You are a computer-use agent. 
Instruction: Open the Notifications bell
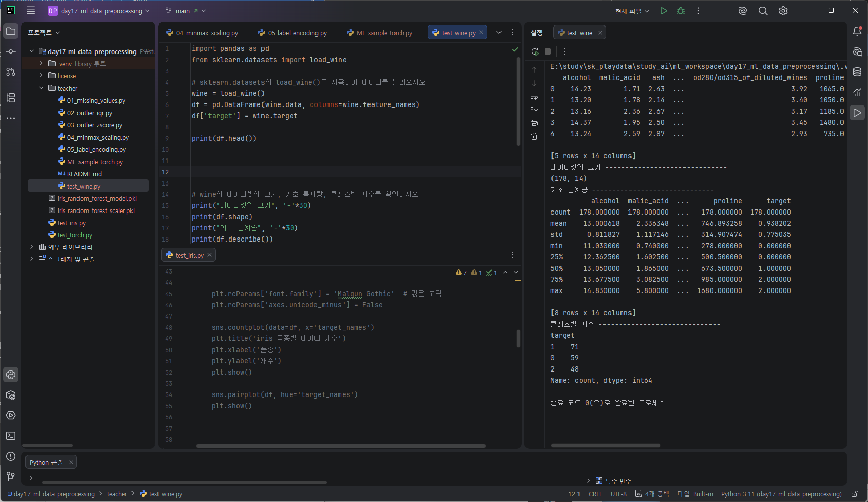pyautogui.click(x=857, y=31)
